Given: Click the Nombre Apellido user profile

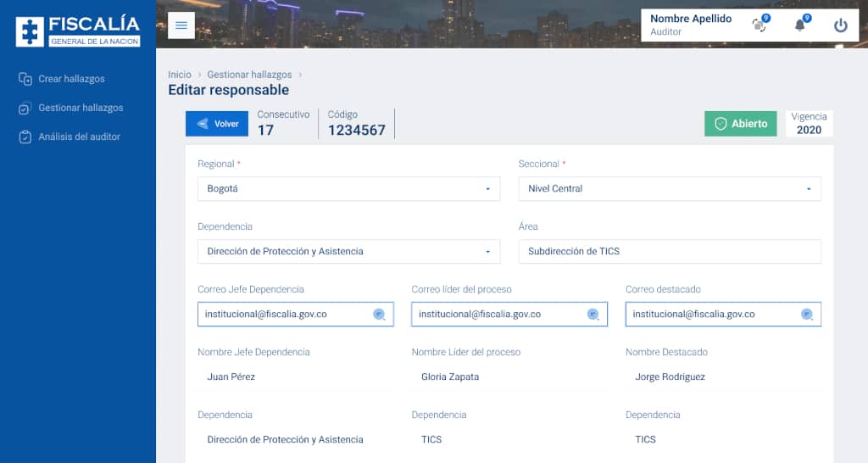Looking at the screenshot, I should (x=690, y=25).
